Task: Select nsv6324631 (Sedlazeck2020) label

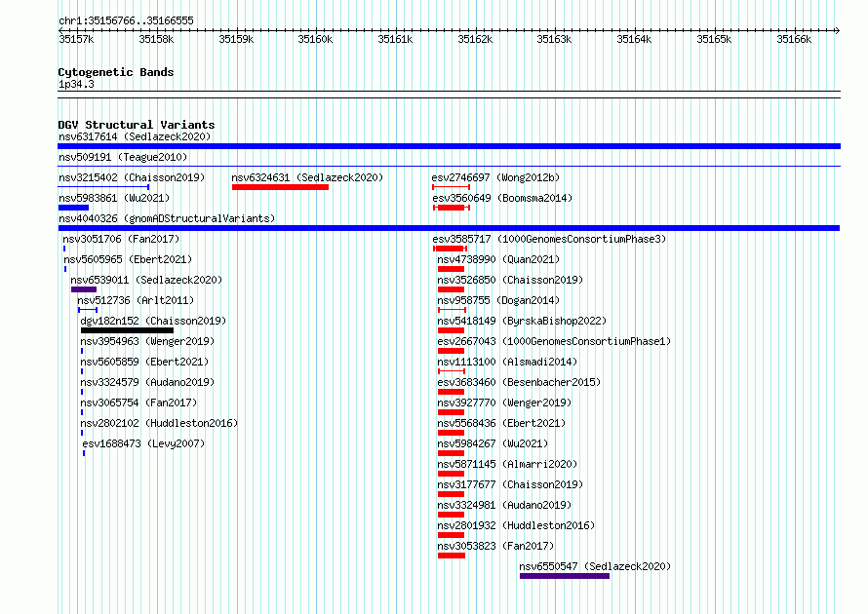Action: [307, 177]
